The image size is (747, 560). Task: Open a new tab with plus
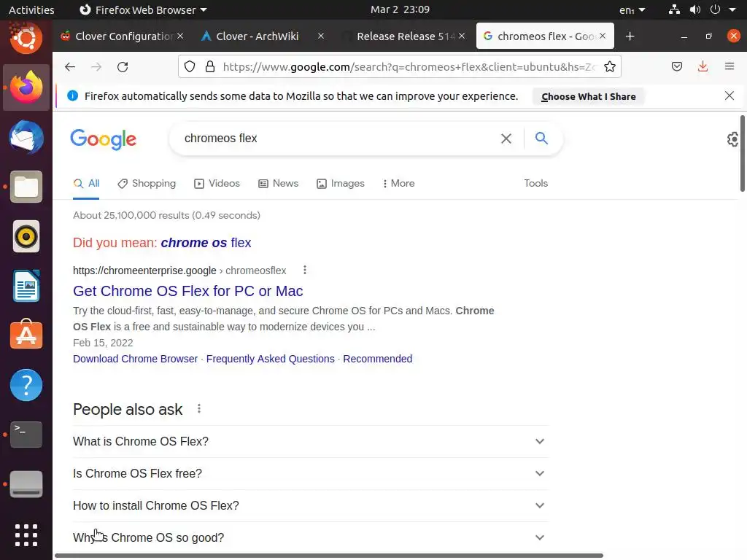pyautogui.click(x=630, y=36)
